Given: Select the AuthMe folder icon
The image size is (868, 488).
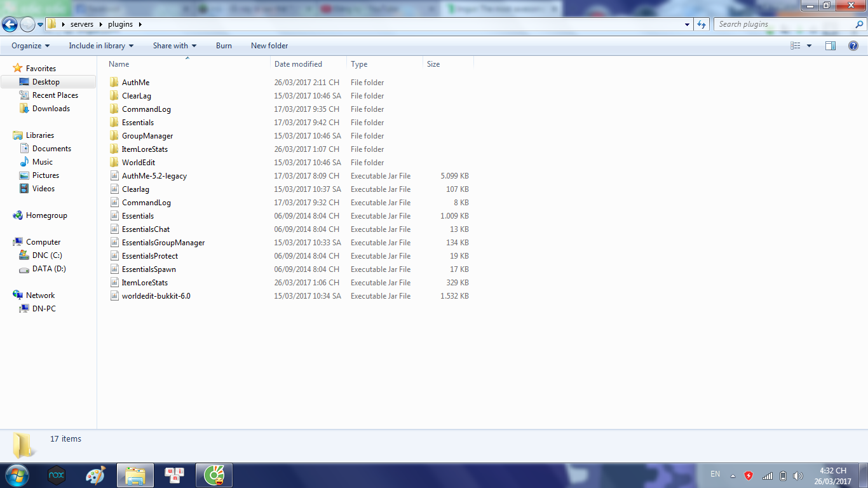Looking at the screenshot, I should click(114, 83).
